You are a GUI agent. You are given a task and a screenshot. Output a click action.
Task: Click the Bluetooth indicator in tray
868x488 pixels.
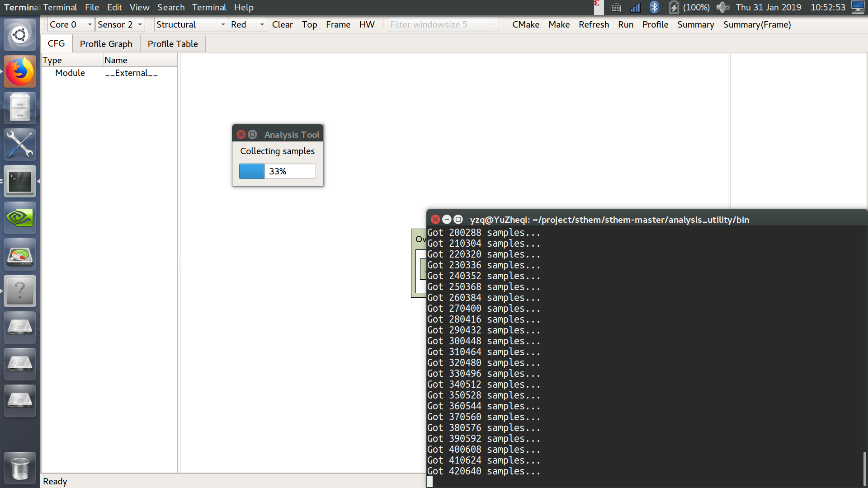click(x=654, y=7)
